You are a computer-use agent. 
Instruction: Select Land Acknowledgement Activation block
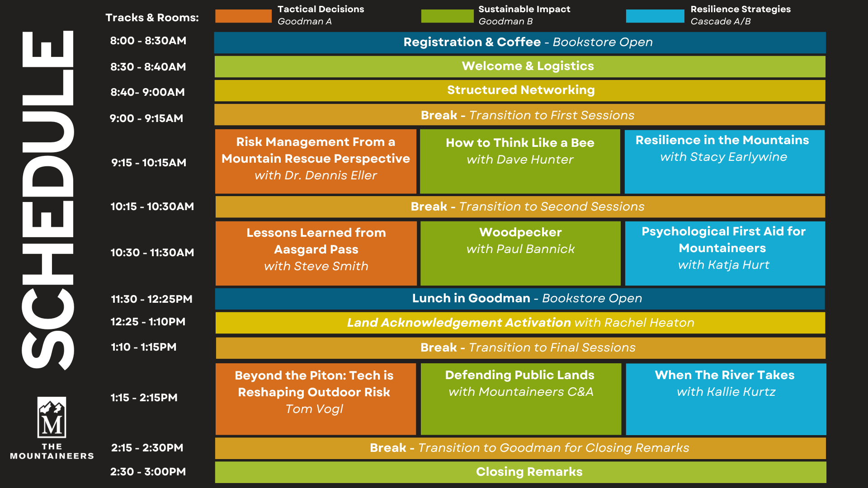(520, 323)
